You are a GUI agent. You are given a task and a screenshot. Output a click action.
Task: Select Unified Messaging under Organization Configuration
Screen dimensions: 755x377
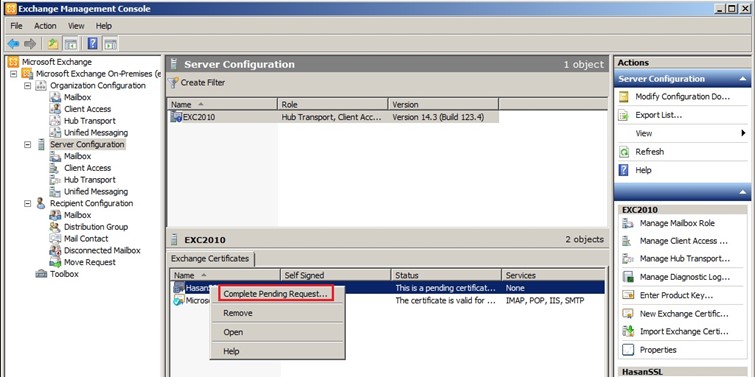click(96, 133)
